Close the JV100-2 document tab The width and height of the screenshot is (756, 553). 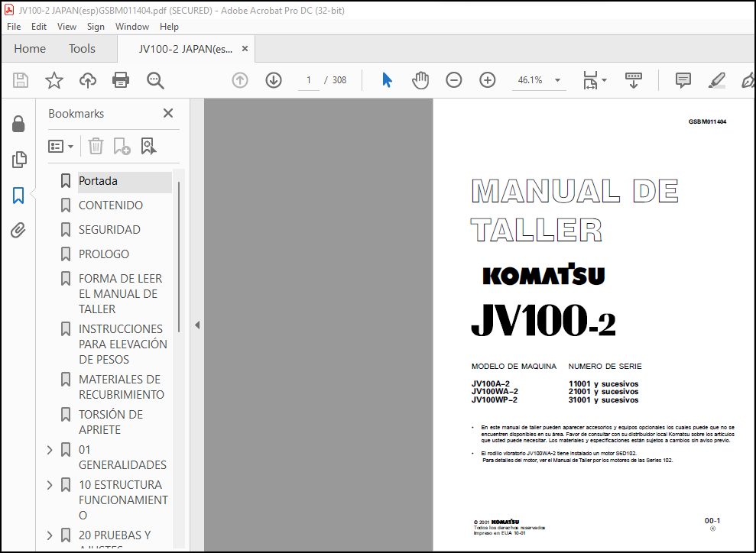click(245, 49)
